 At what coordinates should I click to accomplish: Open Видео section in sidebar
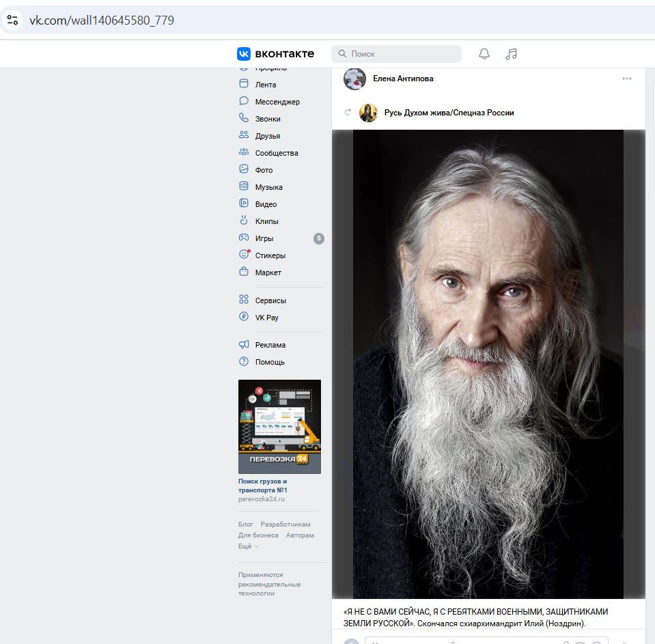266,204
